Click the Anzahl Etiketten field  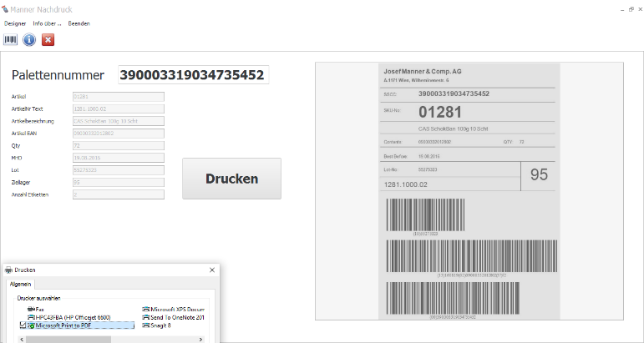click(119, 194)
